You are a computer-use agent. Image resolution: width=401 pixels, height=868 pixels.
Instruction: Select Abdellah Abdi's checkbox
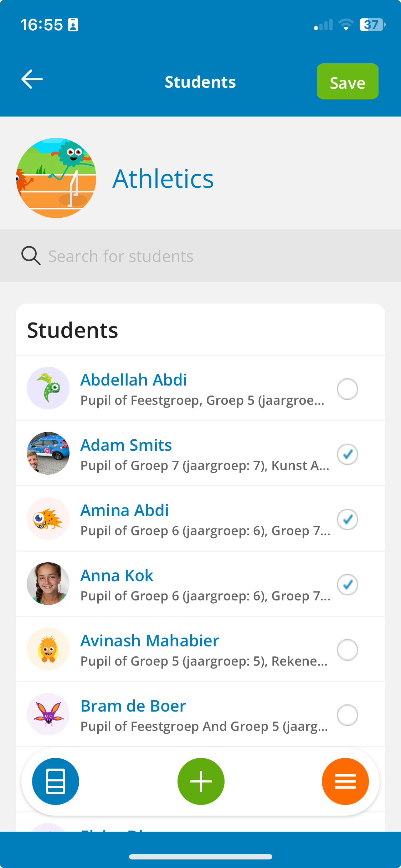348,389
